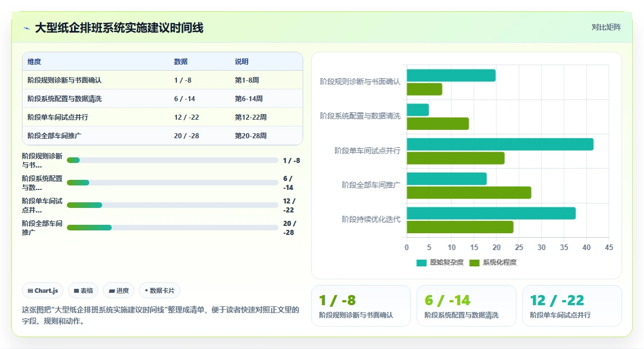Select the 表格 tag chip

[83, 291]
